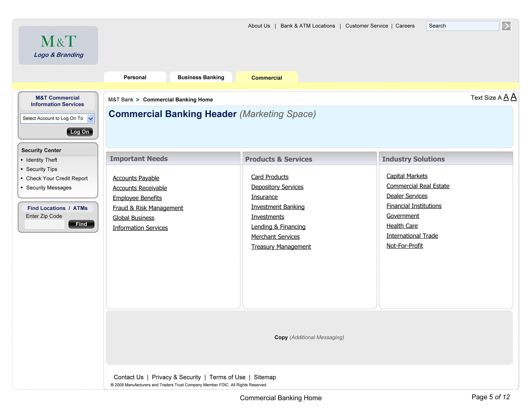Image resolution: width=532 pixels, height=411 pixels.
Task: Select the smallest Text Size A
Action: (500, 98)
